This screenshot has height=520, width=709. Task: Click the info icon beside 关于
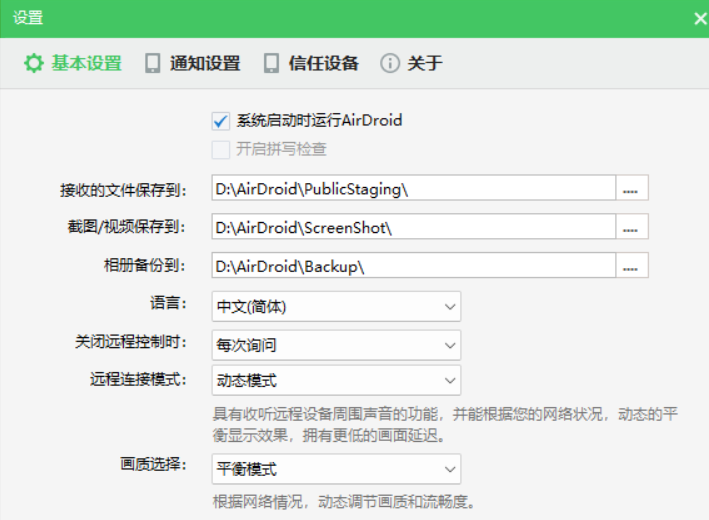[390, 63]
